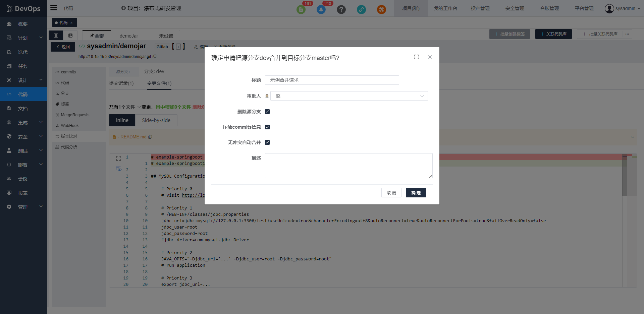
Task: Click the teal link icon in header
Action: [361, 9]
